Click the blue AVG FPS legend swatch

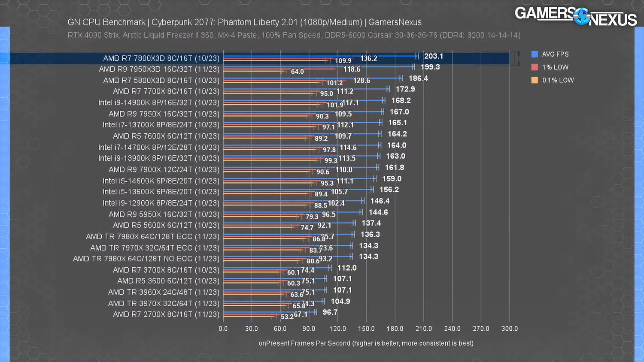535,54
